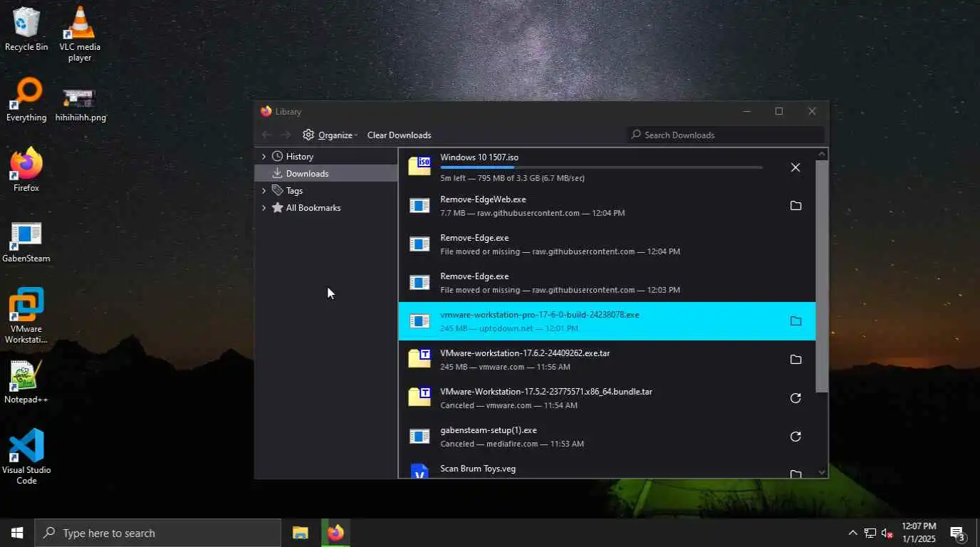The height and width of the screenshot is (547, 980).
Task: Open the Windows Start menu
Action: pyautogui.click(x=17, y=533)
